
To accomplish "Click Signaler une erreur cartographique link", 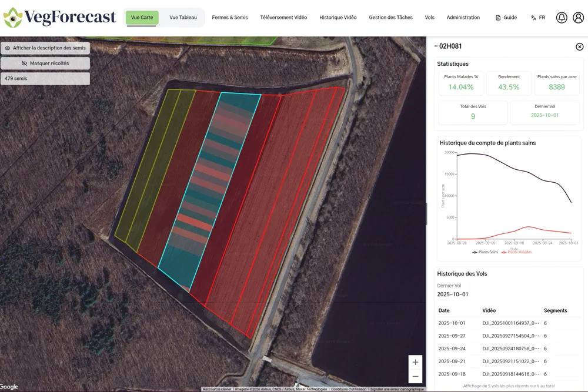I will tap(397, 390).
